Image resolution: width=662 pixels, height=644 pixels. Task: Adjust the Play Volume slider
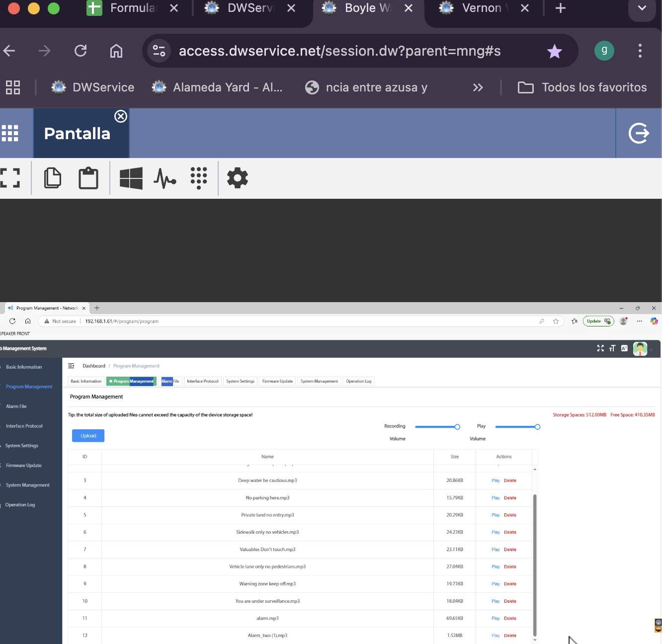tap(518, 427)
